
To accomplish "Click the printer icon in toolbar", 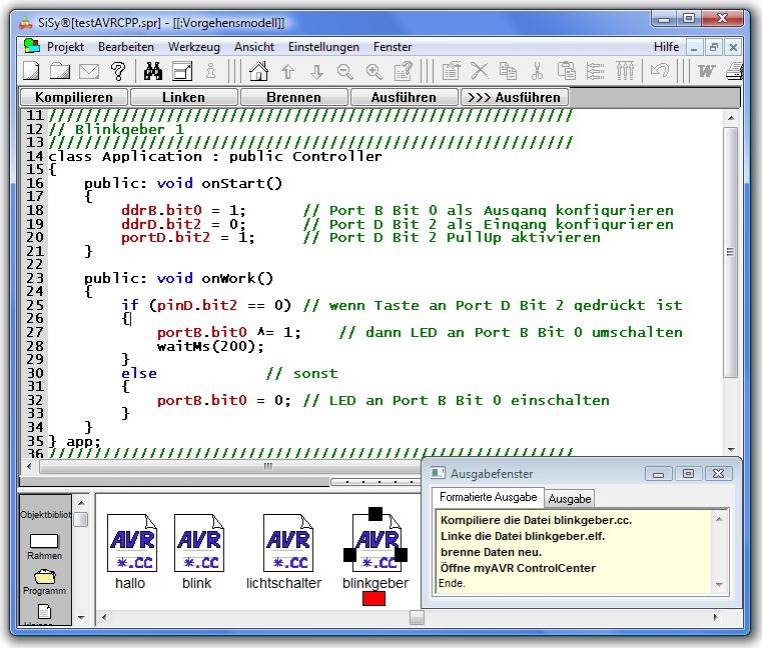I will click(735, 71).
